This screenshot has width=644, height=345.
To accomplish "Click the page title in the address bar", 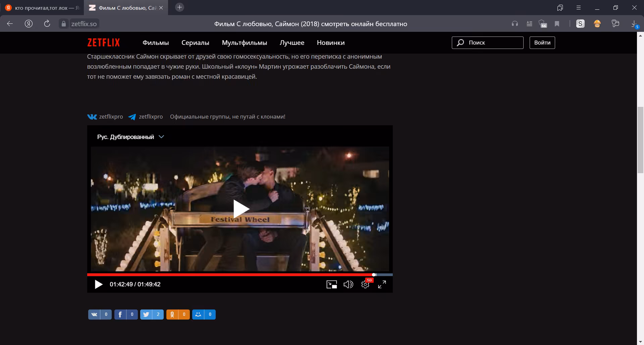I will (311, 24).
